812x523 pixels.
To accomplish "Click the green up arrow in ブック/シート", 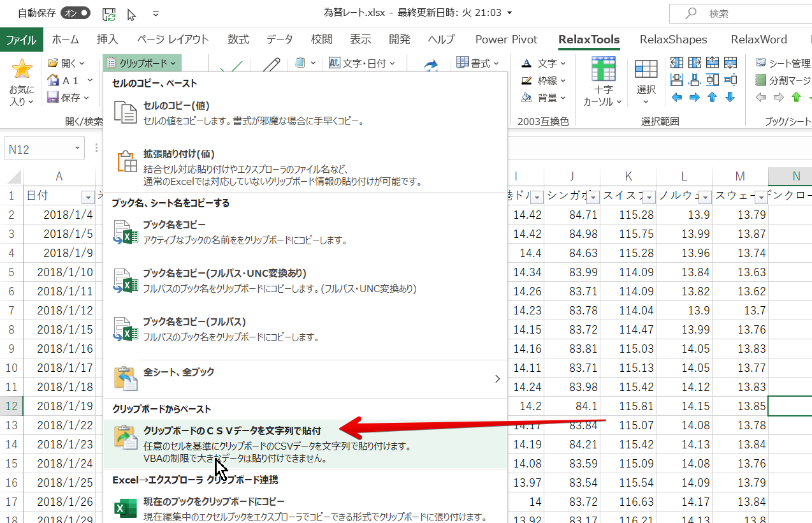I will point(796,98).
